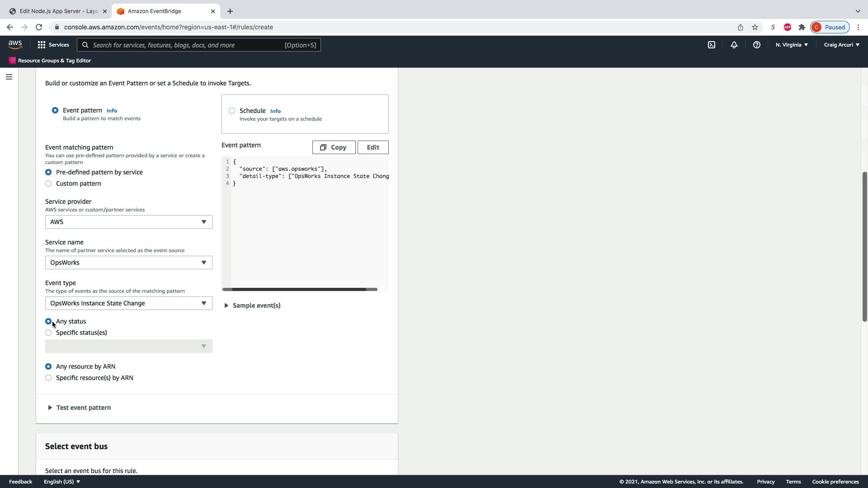Go to the AWS logo home
This screenshot has height=488, width=868.
[15, 45]
